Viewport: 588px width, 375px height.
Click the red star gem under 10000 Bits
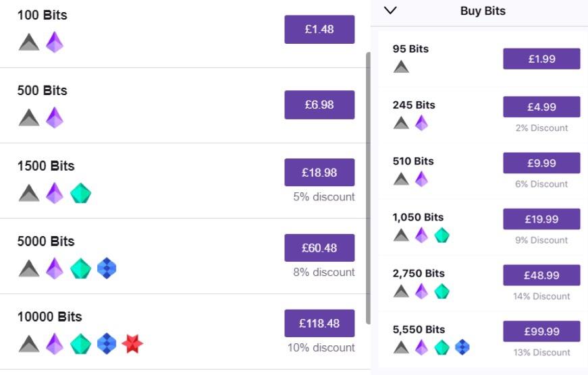coord(132,344)
